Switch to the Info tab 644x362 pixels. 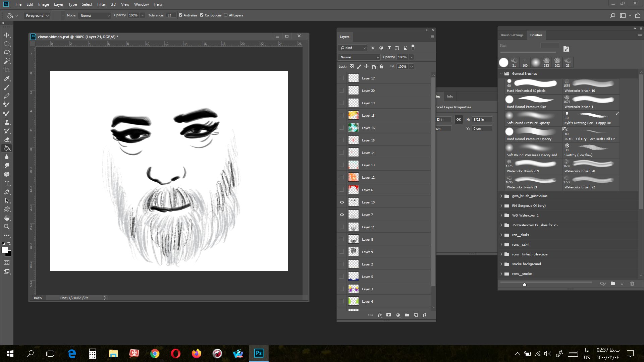coord(450,97)
